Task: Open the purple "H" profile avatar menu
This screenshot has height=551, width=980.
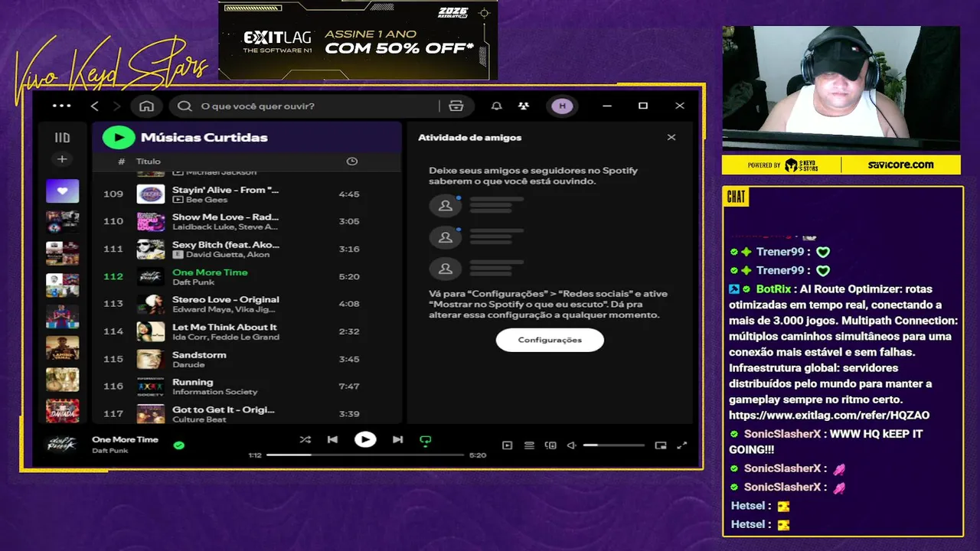Action: pyautogui.click(x=563, y=106)
